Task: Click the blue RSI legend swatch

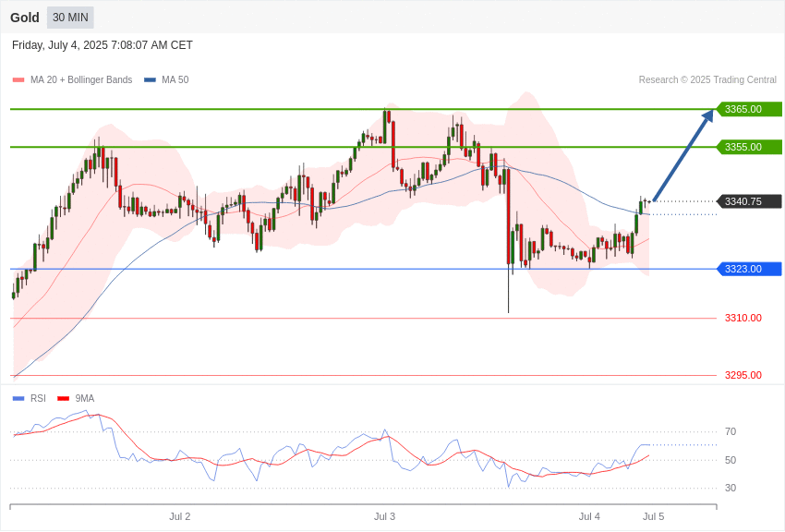Action: coord(18,398)
